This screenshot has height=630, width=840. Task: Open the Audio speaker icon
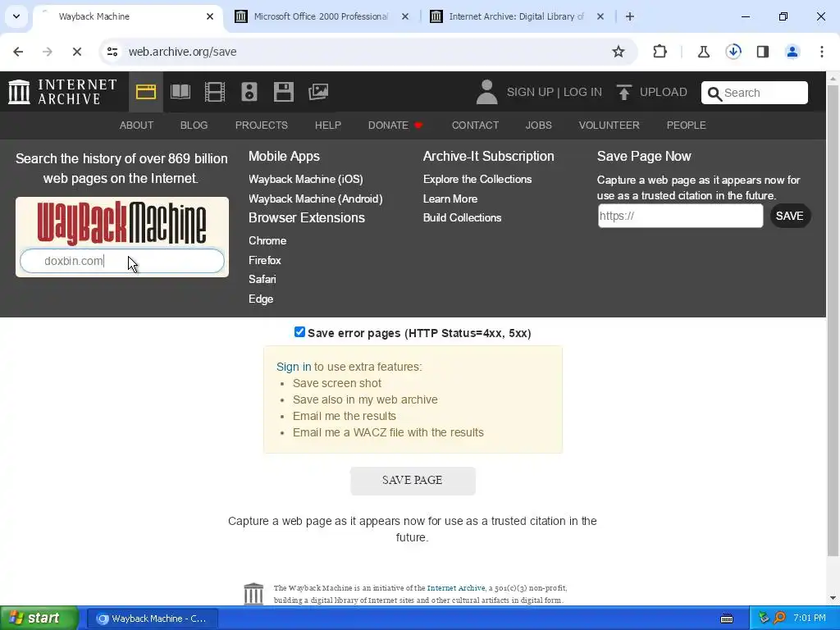point(249,92)
